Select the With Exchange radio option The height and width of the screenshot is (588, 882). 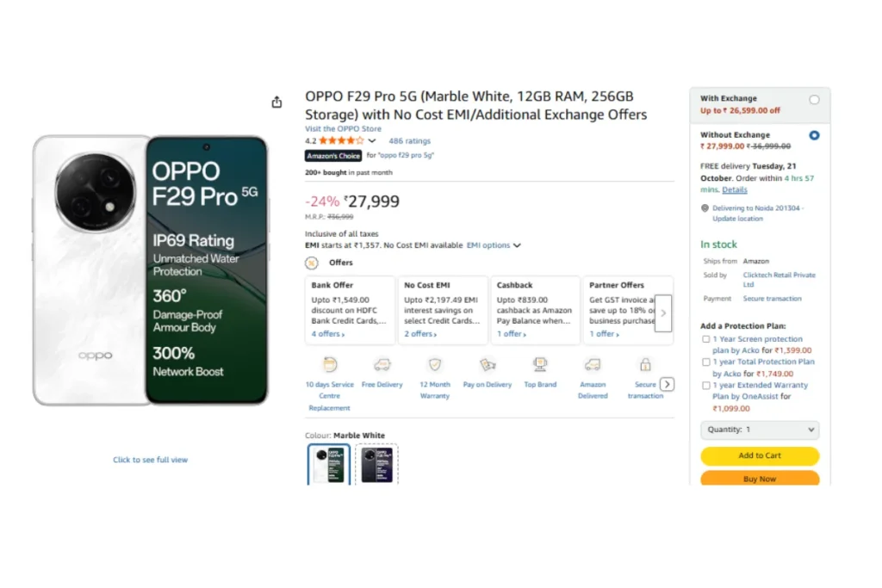coord(814,100)
